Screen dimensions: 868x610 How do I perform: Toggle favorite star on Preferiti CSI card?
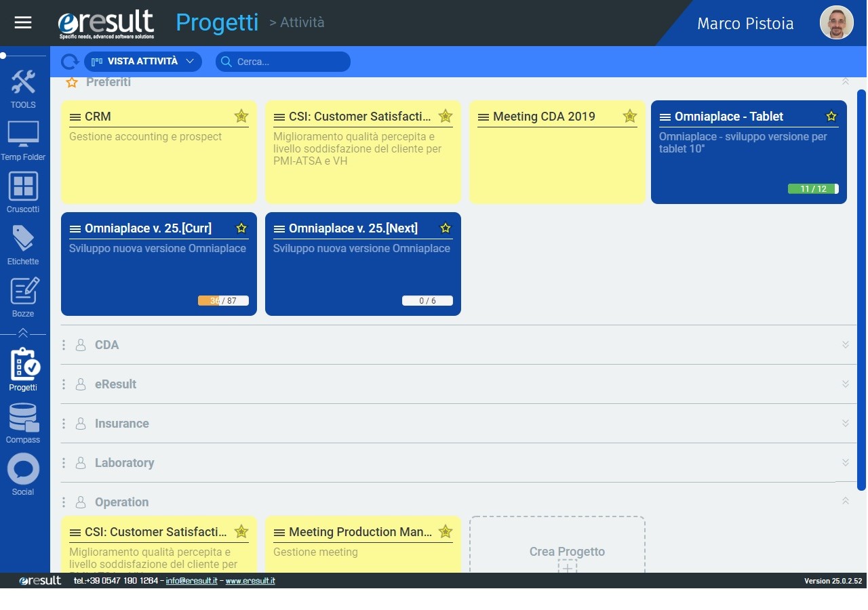(446, 116)
